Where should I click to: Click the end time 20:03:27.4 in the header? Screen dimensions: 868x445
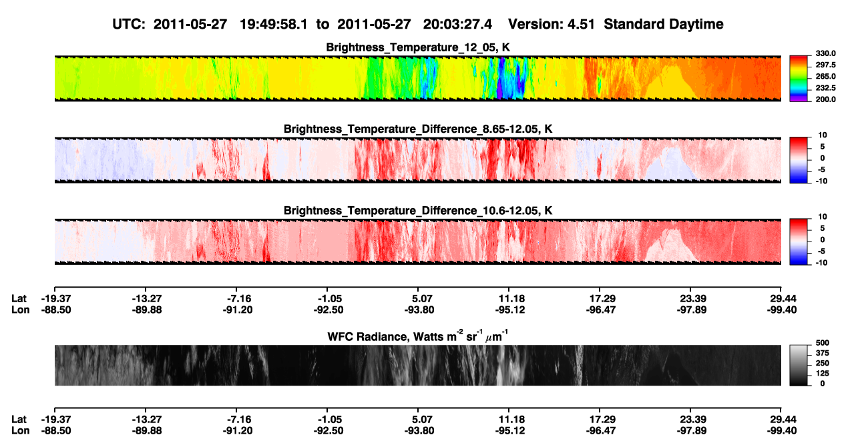click(457, 24)
